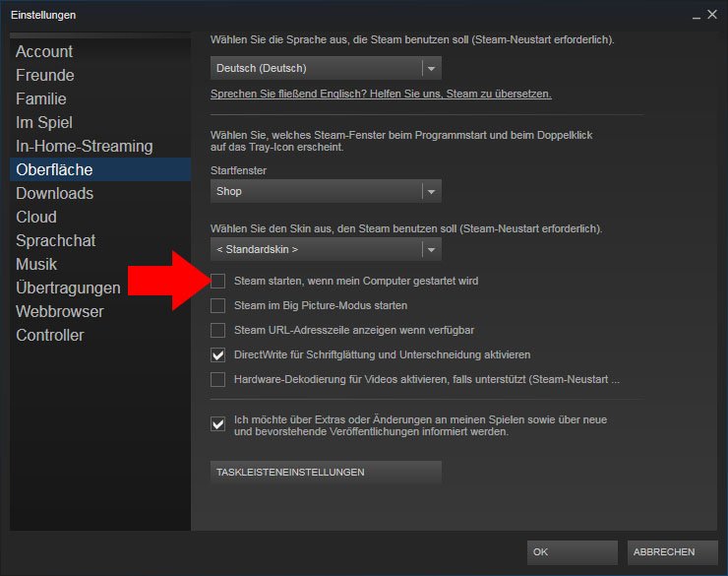Click the arrow of the Shop combo box
Viewport: 728px width, 576px height.
point(431,192)
